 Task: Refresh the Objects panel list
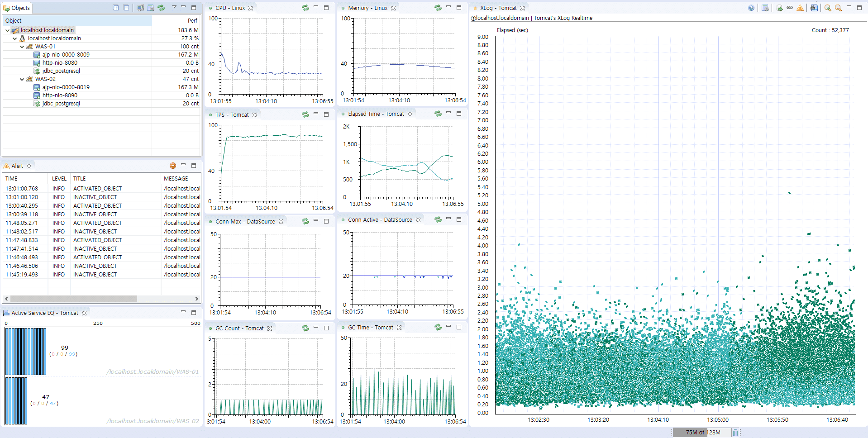pos(161,8)
